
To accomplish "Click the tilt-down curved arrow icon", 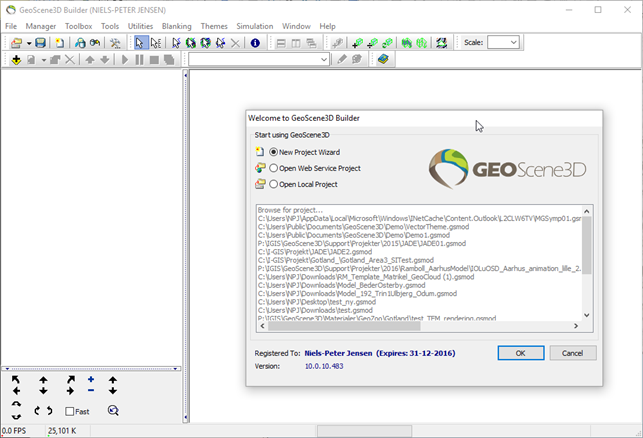I will point(16,417).
